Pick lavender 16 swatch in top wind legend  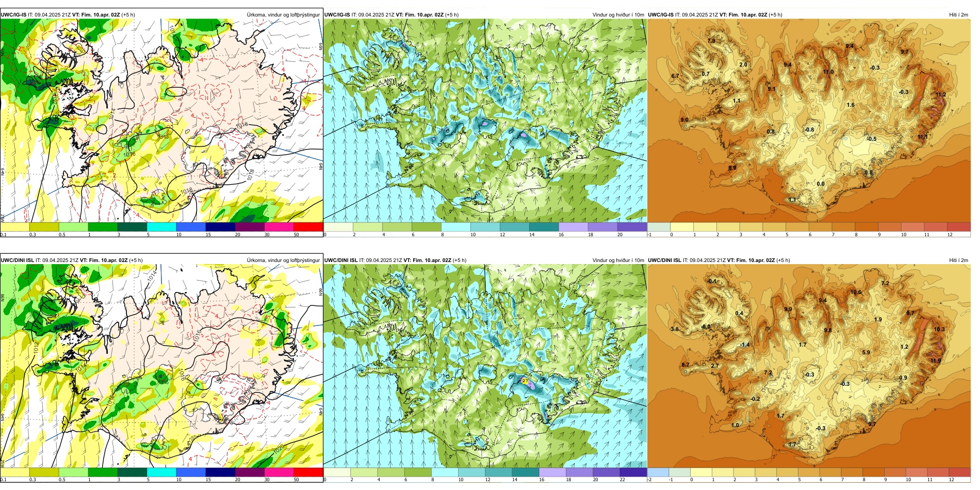point(573,226)
